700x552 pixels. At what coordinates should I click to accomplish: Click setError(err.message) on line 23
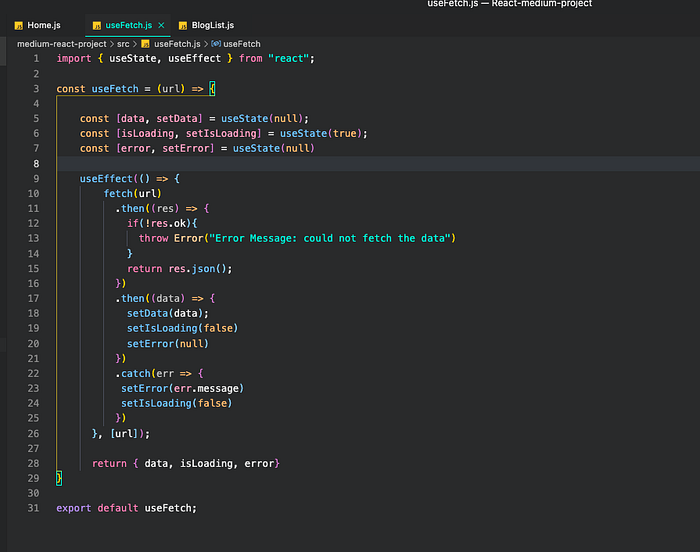pos(183,389)
